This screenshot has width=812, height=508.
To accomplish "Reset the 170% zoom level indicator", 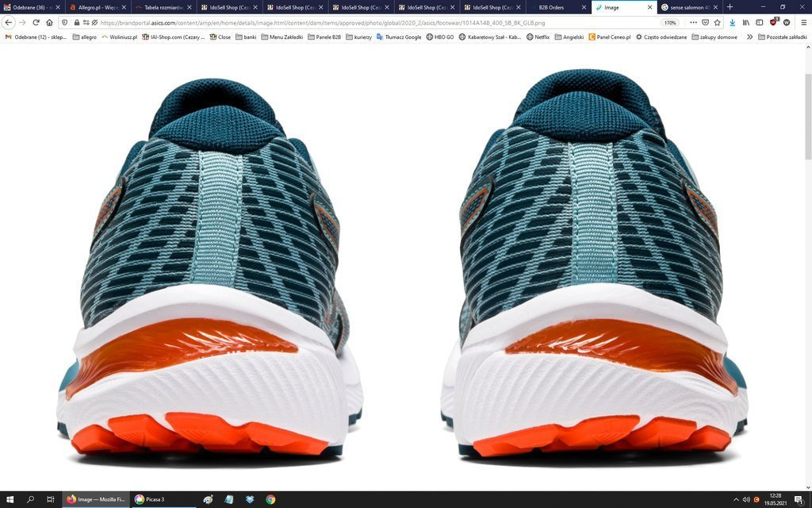I will (670, 22).
